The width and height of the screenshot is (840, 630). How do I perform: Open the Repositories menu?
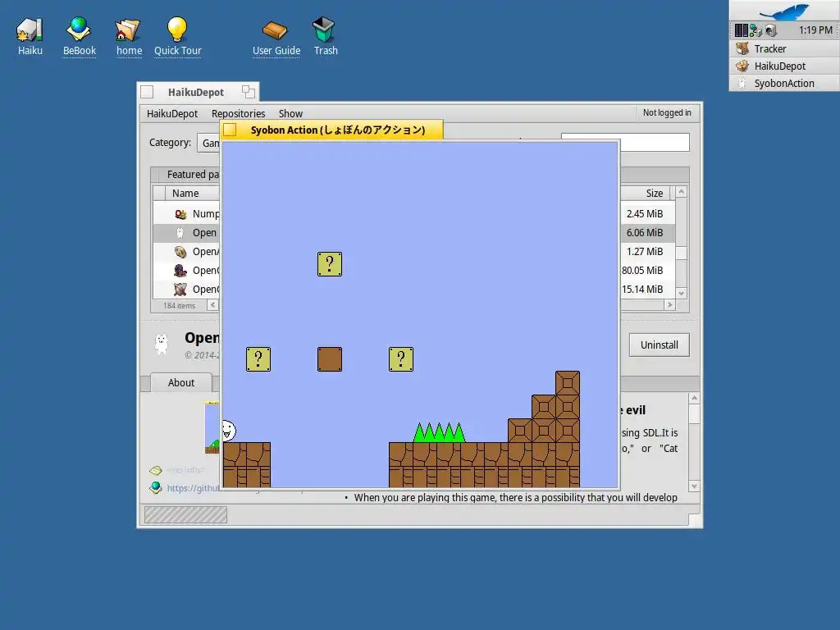point(239,113)
